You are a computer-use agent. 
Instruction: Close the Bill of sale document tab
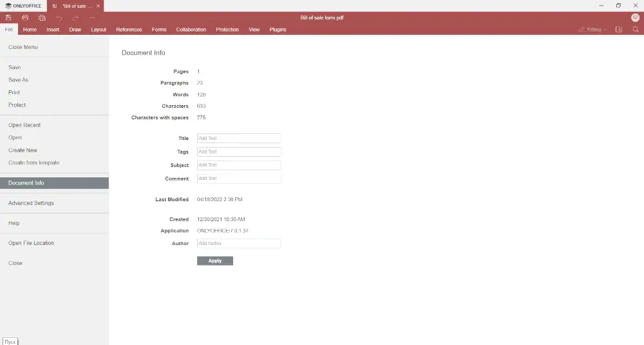click(98, 6)
